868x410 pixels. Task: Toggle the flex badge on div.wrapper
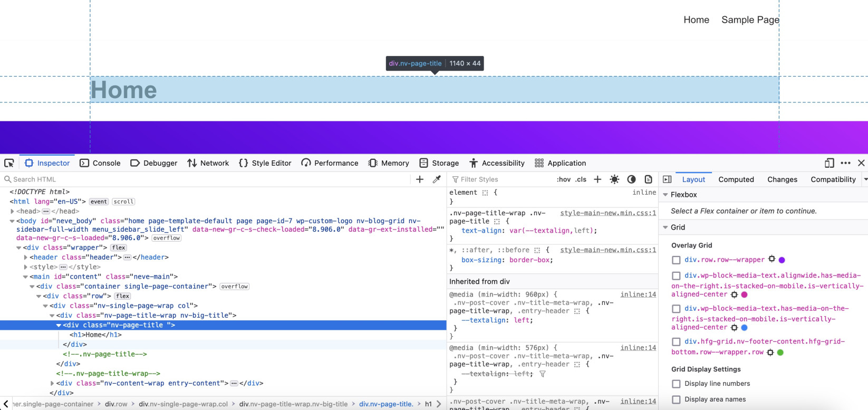[x=119, y=247]
